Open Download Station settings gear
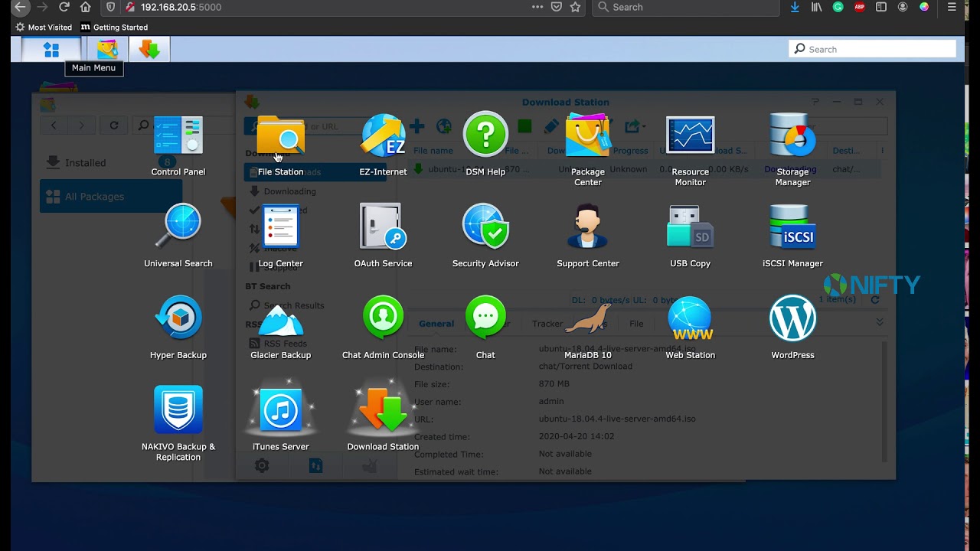The image size is (980, 551). 262,465
